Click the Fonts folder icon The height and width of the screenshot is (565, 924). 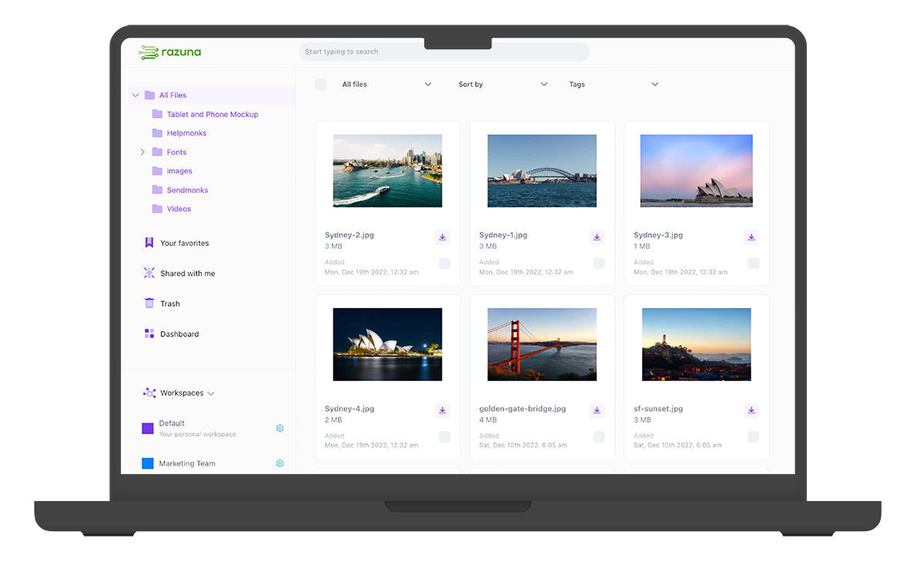click(x=157, y=152)
